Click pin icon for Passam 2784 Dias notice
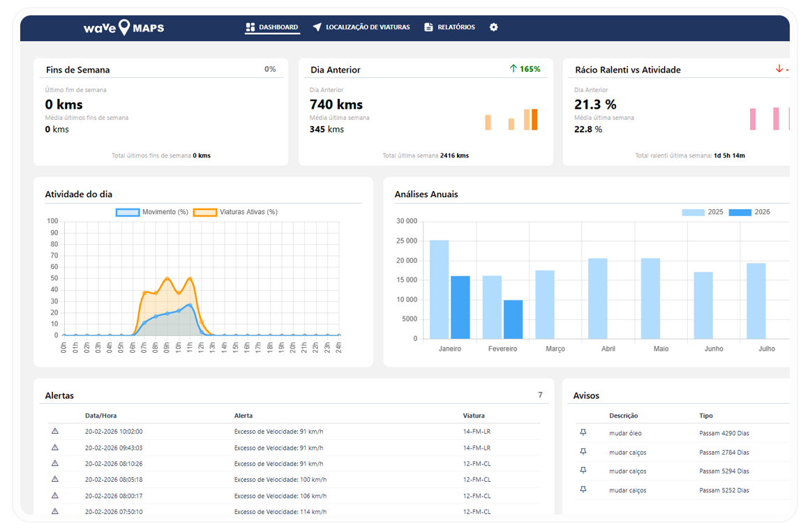 point(583,452)
